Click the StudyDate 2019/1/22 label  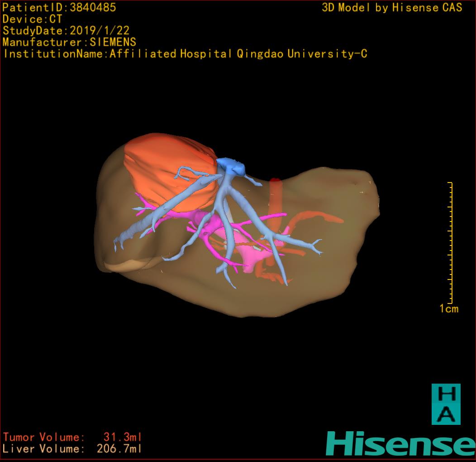click(66, 31)
